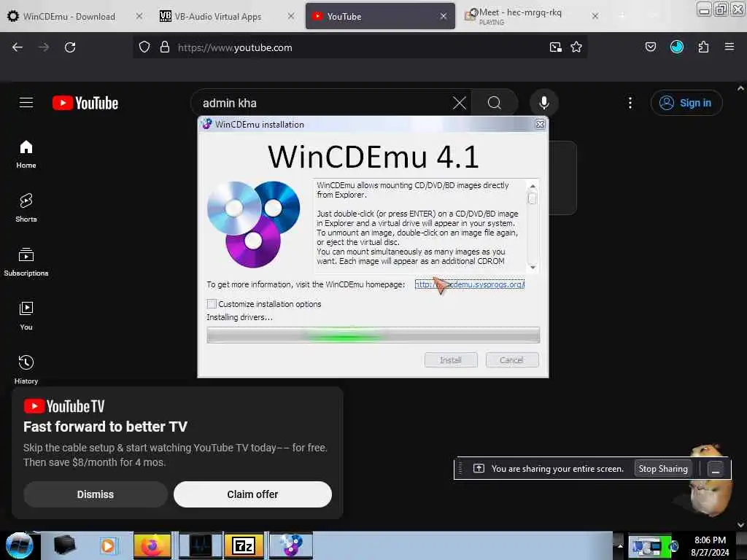
Task: Open You section in sidebar
Action: [26, 316]
